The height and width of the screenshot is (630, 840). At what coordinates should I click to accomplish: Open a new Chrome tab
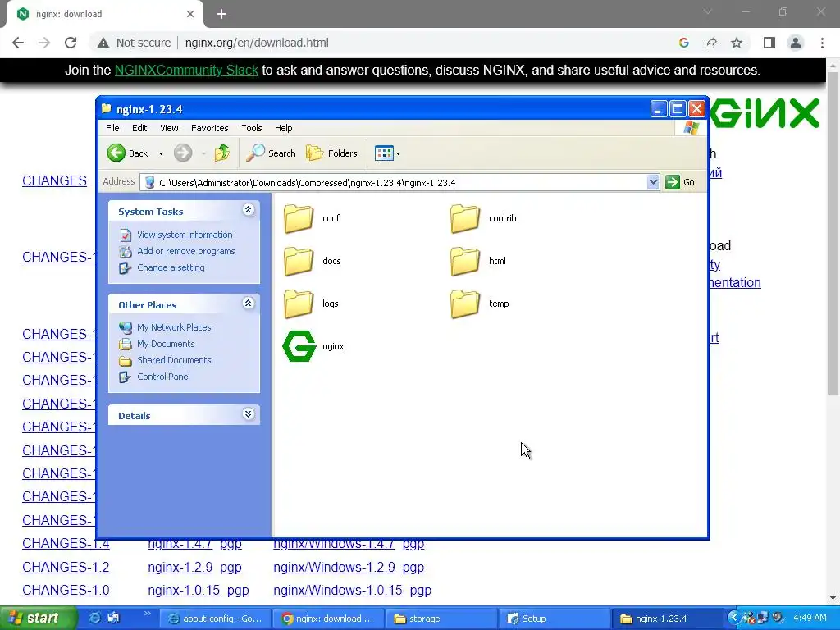221,15
